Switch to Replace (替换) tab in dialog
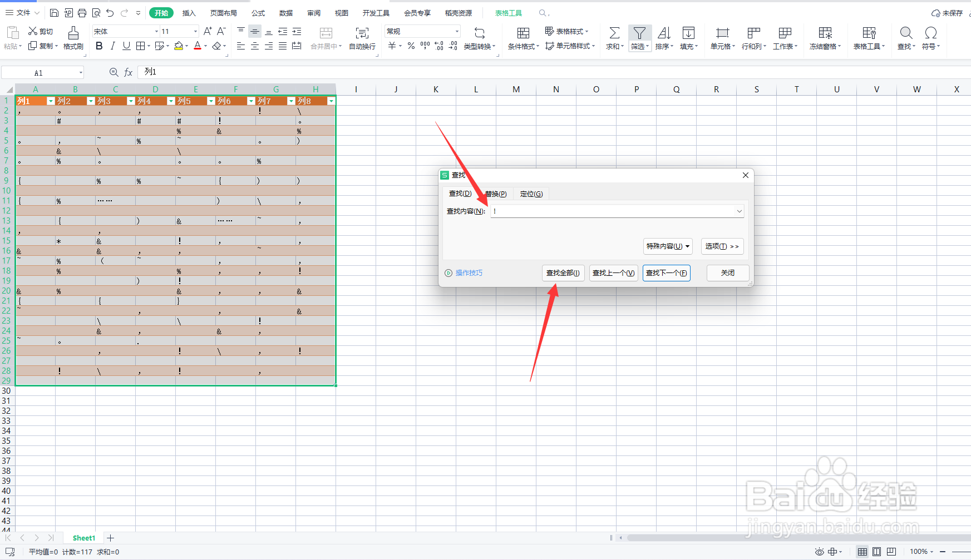Viewport: 971px width, 560px height. click(x=495, y=194)
